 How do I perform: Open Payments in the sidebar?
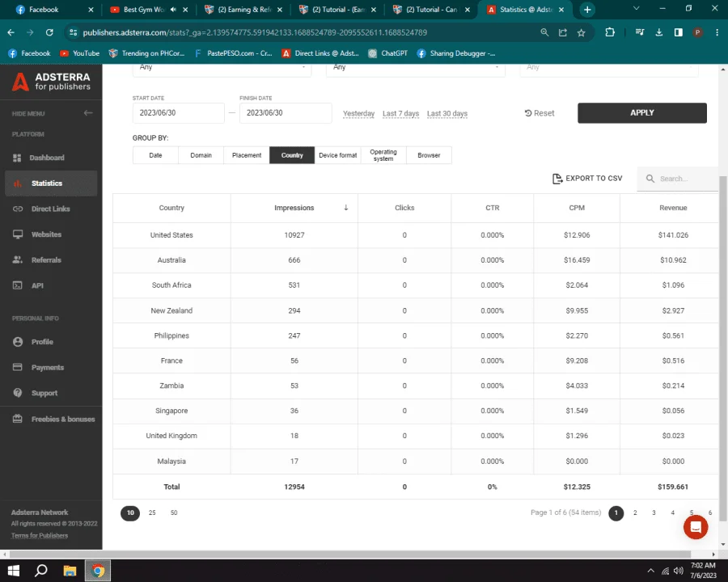46,367
